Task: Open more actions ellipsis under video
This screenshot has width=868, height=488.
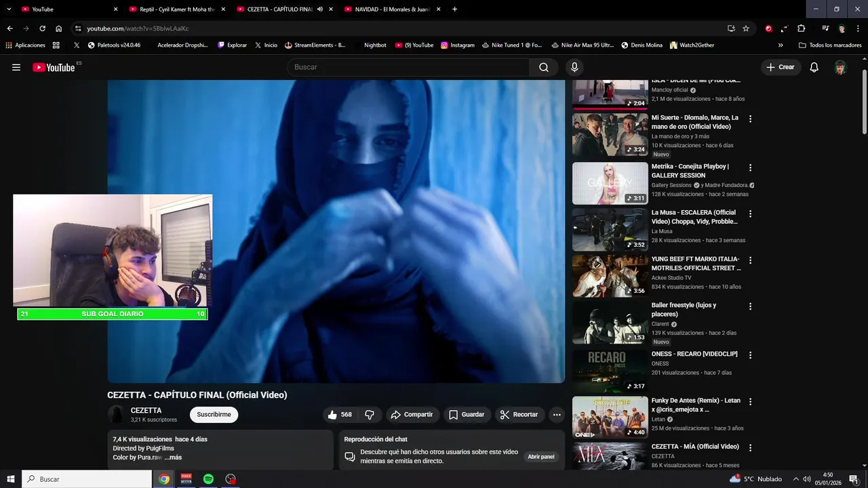Action: coord(557,415)
